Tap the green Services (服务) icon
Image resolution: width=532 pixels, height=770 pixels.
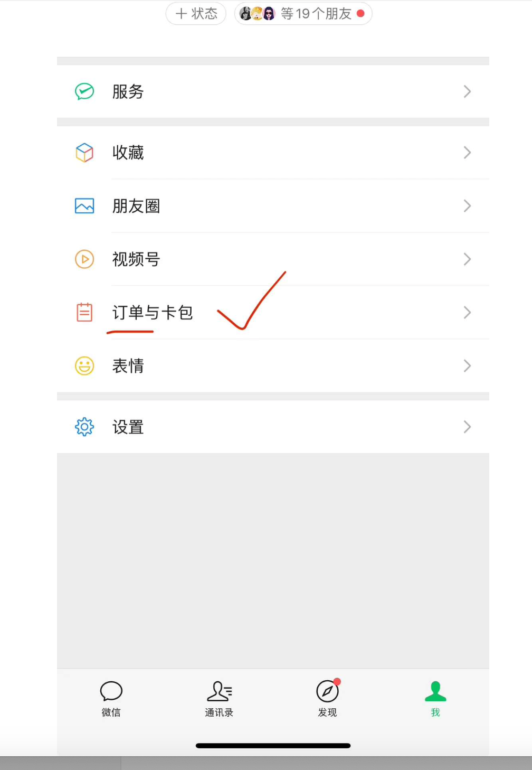[x=84, y=91]
